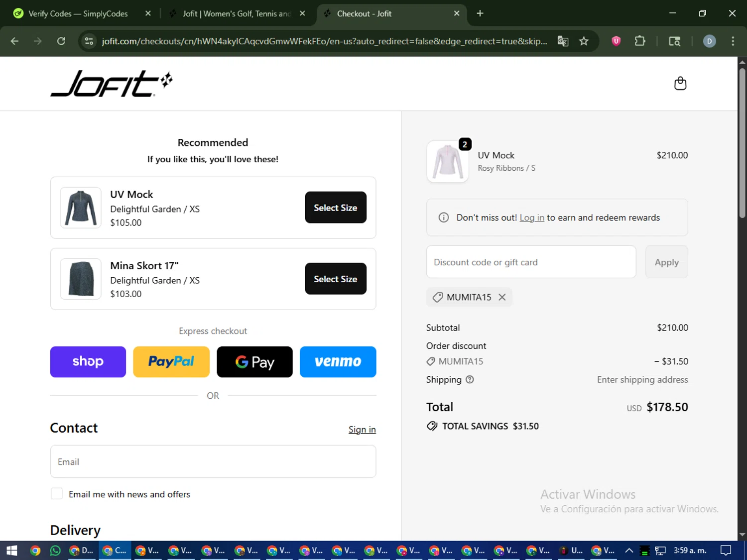
Task: Click the network icon in system tray
Action: (660, 551)
